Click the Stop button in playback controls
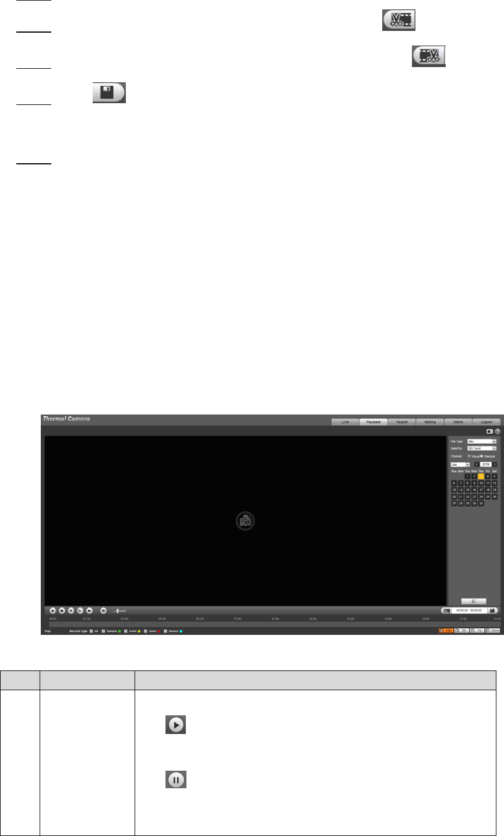504x836 pixels. (62, 610)
